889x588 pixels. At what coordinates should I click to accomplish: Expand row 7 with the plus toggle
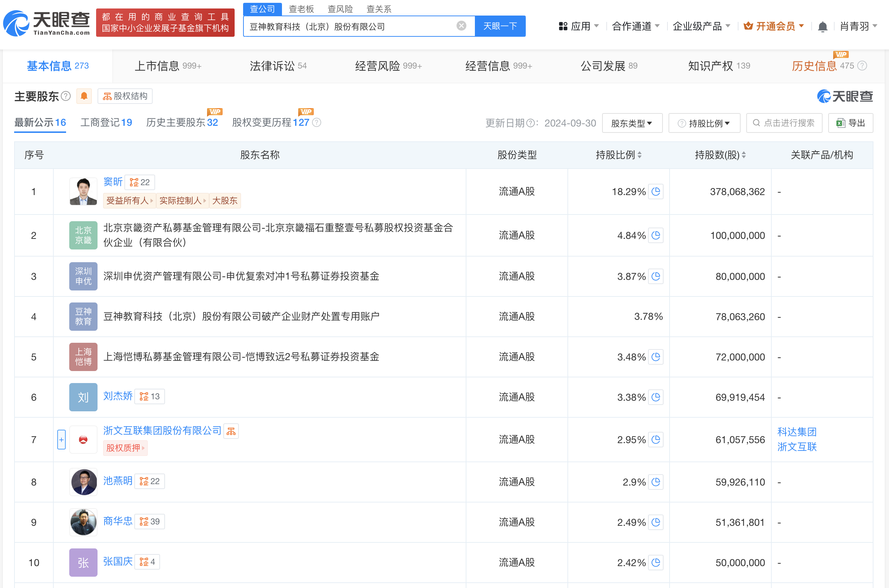(x=61, y=440)
